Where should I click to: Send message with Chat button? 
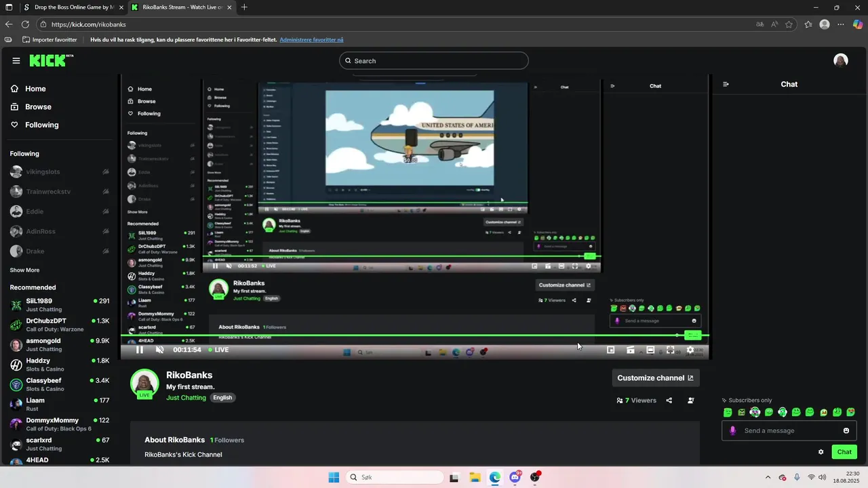[x=844, y=452]
